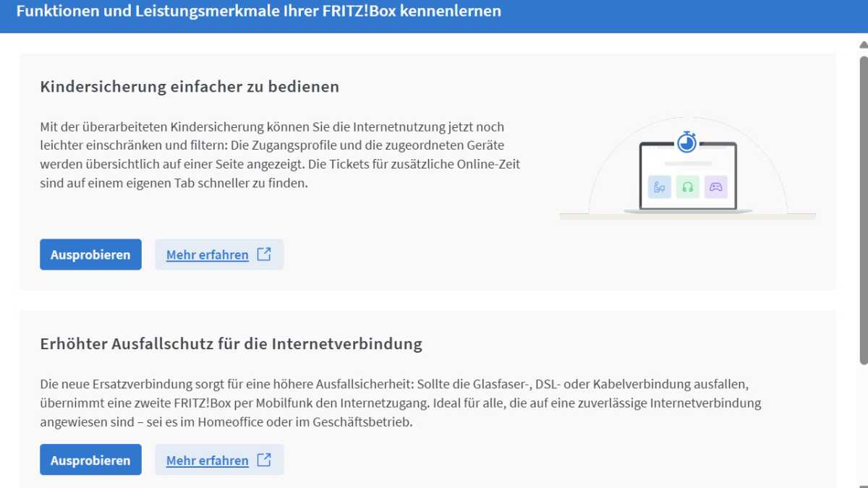Click Ausprobieren under Erhöhter Ausfallschutz
868x488 pixels.
click(x=90, y=460)
